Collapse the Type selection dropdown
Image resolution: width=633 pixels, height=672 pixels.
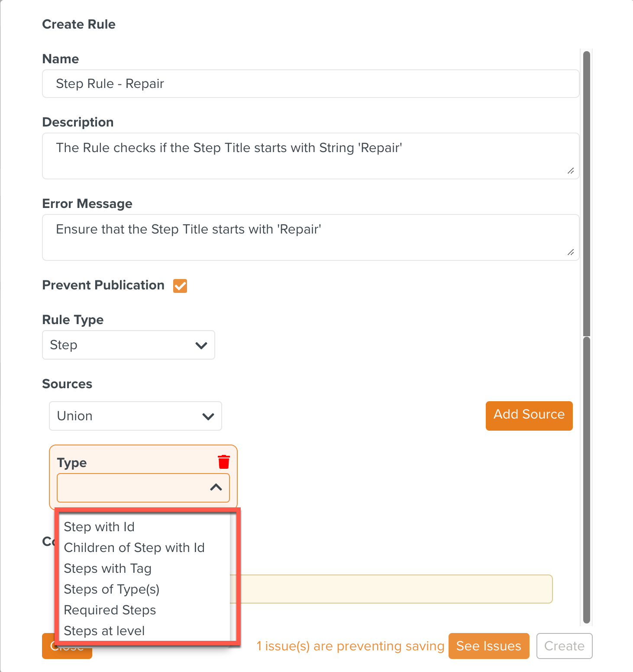216,488
